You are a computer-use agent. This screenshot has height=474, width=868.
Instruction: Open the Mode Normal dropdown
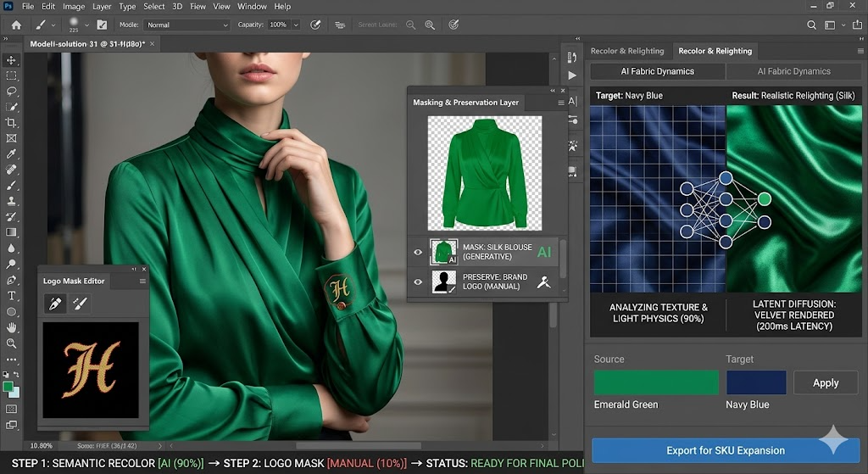point(186,25)
